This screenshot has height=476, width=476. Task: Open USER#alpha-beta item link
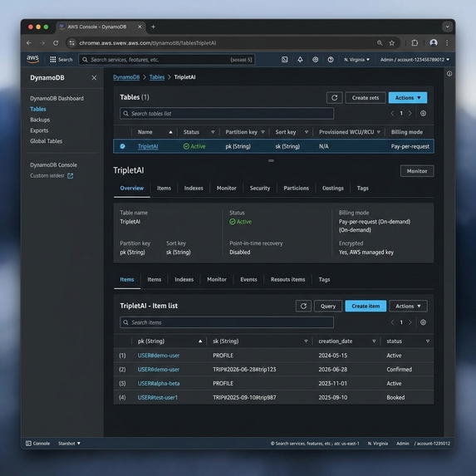tap(159, 384)
